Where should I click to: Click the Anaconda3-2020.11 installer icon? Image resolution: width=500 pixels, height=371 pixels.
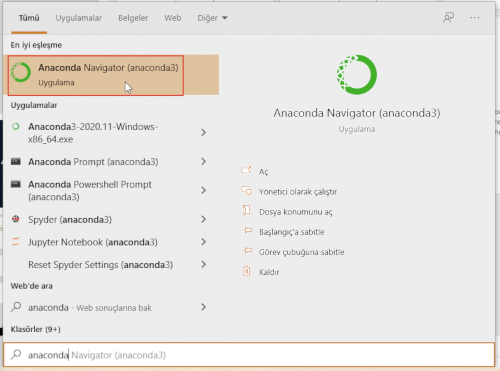(16, 126)
